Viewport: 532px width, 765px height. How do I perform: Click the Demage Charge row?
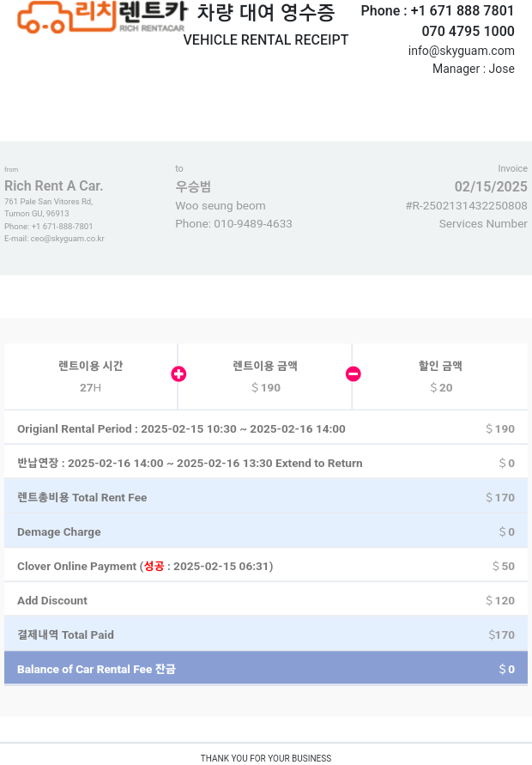point(266,531)
